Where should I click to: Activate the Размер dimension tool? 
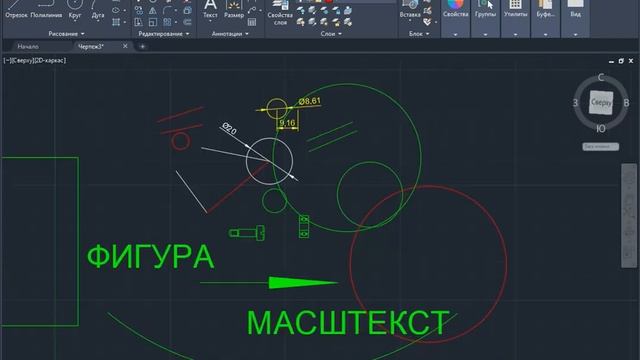click(234, 9)
